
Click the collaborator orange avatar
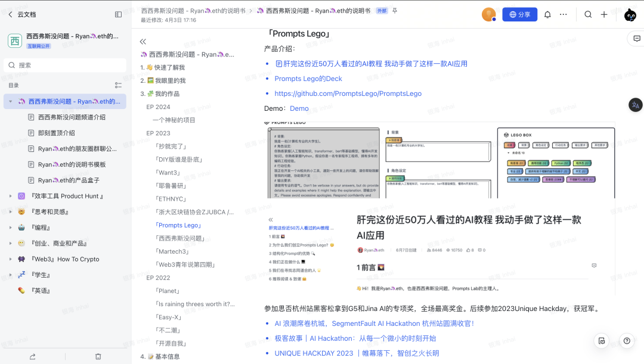tap(488, 14)
